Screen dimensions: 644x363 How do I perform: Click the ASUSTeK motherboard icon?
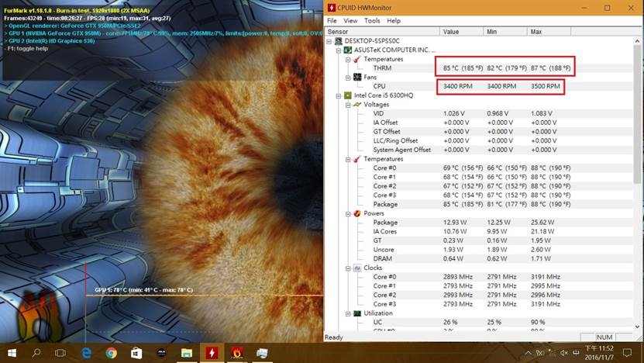point(348,50)
